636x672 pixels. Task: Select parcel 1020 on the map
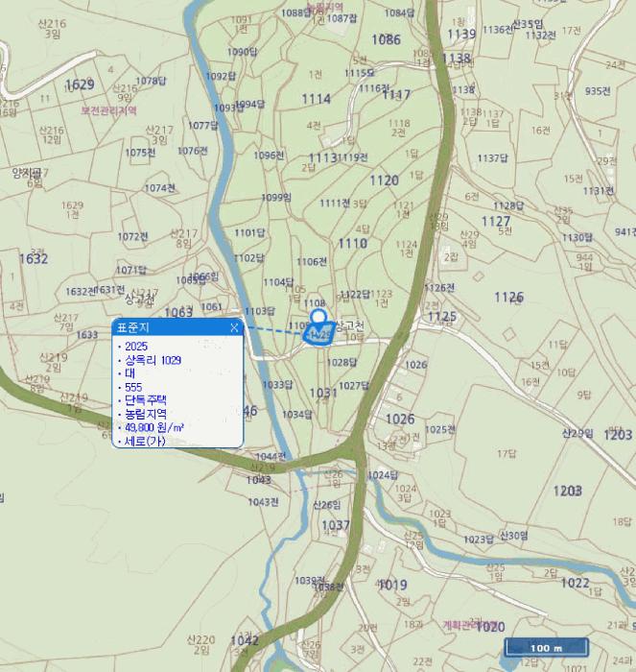(490, 628)
